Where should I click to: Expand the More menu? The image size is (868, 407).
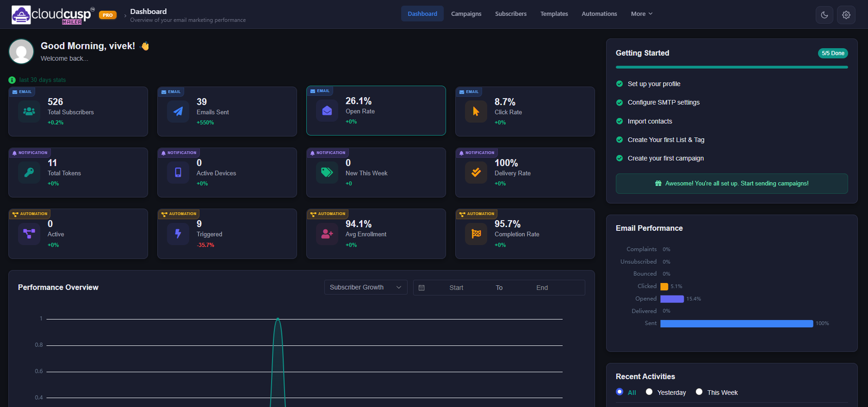click(642, 14)
